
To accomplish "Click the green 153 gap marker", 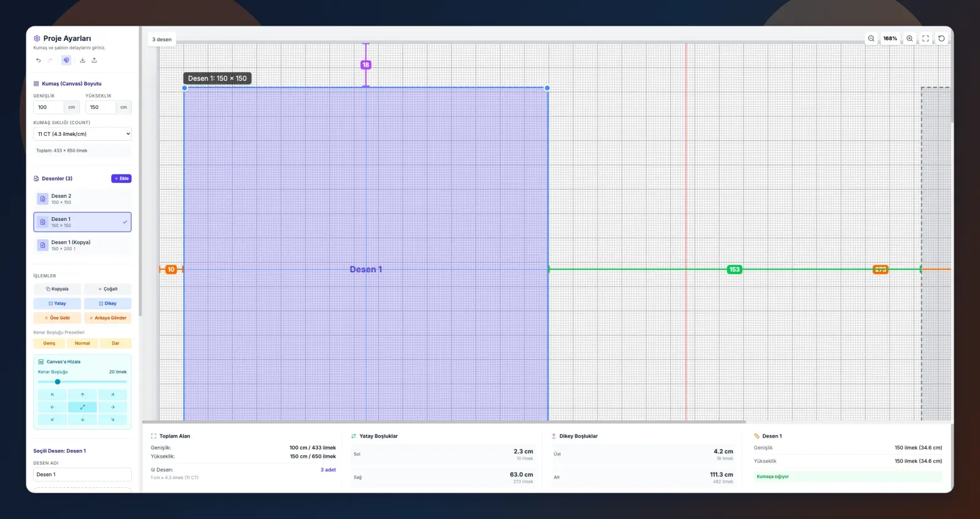I will pyautogui.click(x=734, y=269).
